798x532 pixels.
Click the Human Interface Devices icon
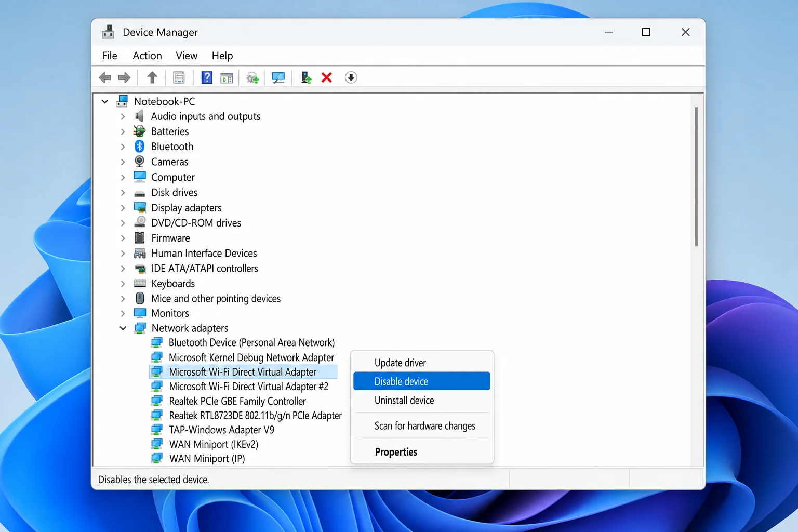(x=140, y=254)
